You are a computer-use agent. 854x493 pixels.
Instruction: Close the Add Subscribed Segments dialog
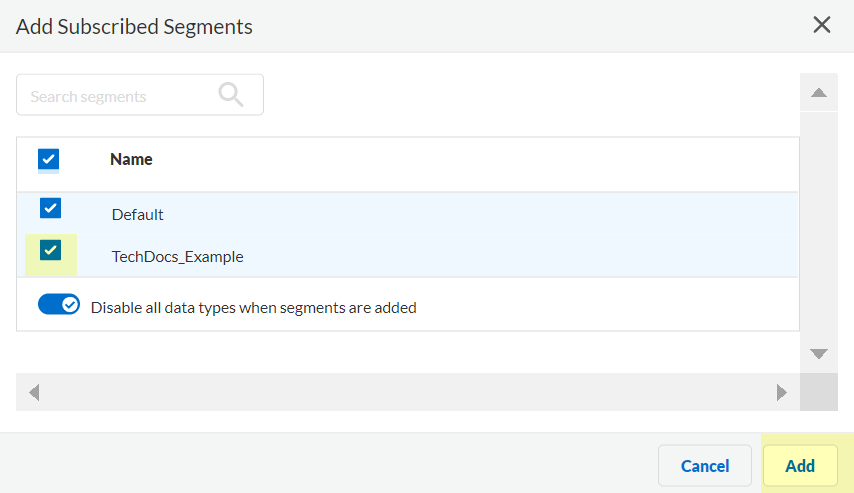coord(822,25)
